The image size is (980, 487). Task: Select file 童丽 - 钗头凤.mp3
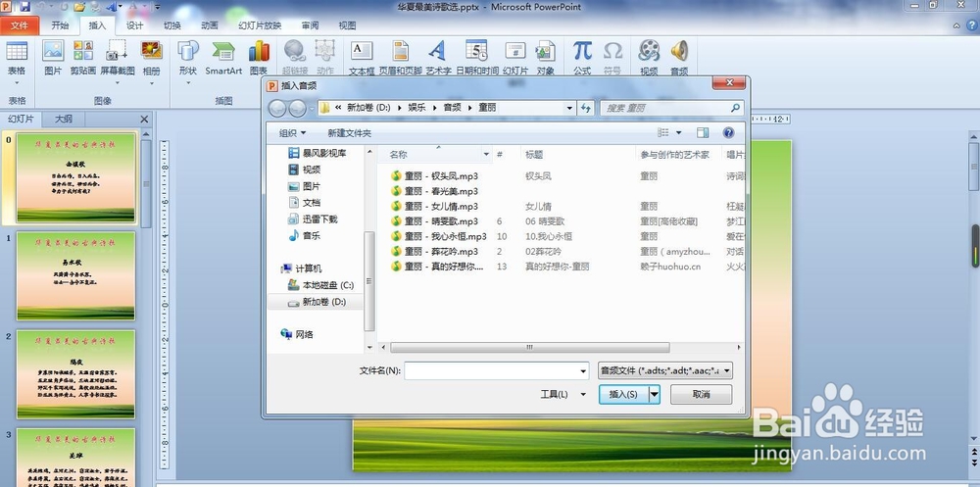[x=441, y=176]
